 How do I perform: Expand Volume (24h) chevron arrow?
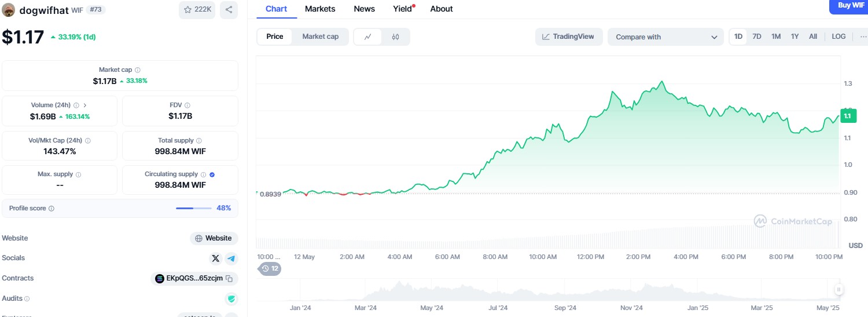point(85,105)
